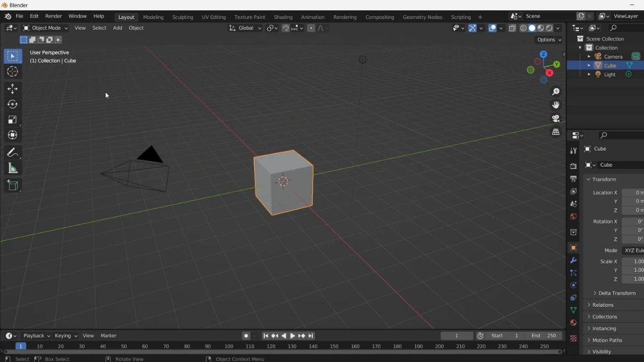
Task: Click the pan view hand icon
Action: point(556,105)
